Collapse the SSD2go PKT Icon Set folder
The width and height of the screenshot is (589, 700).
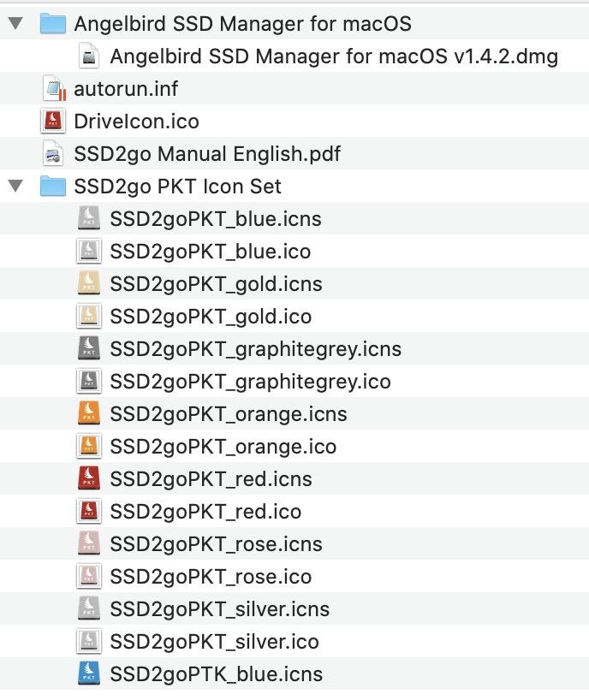point(15,186)
